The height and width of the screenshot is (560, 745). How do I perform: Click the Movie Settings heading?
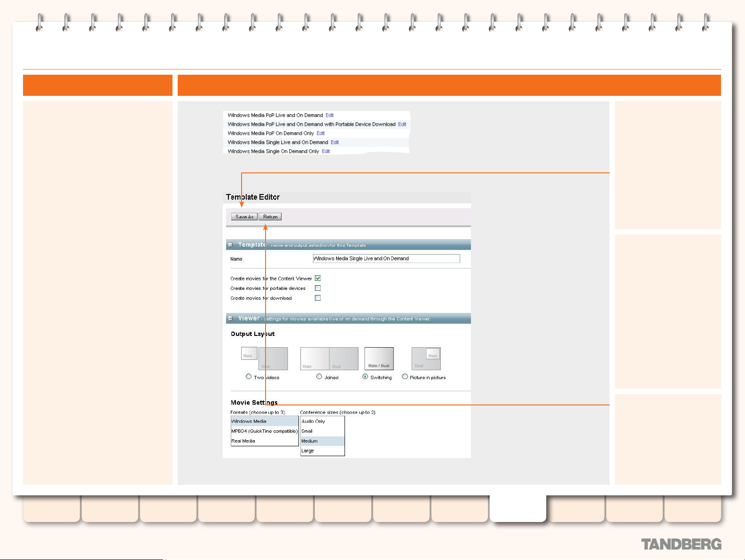pos(254,403)
